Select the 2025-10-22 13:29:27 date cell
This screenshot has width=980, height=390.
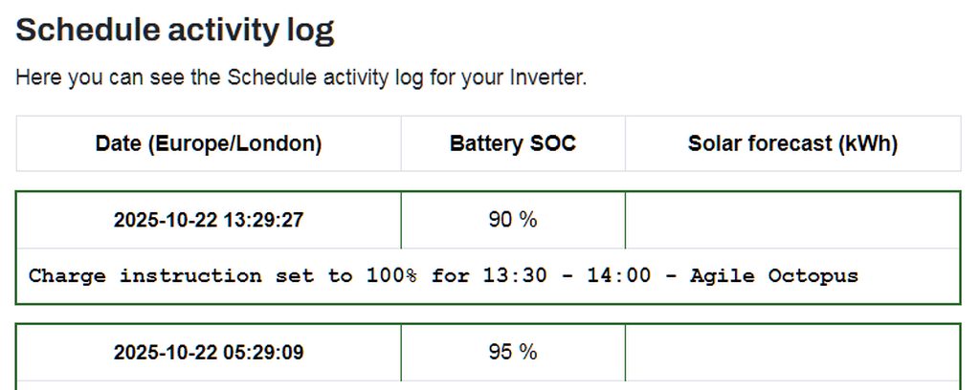coord(209,220)
